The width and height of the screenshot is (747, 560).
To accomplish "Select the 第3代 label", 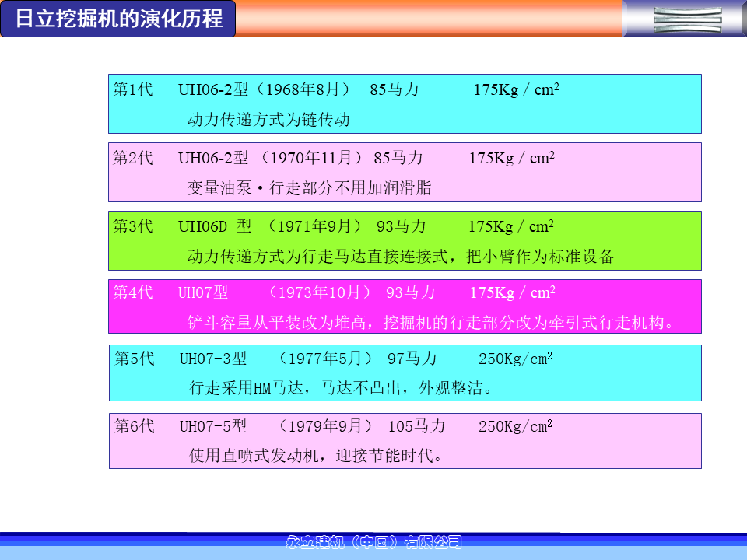I will (x=133, y=226).
